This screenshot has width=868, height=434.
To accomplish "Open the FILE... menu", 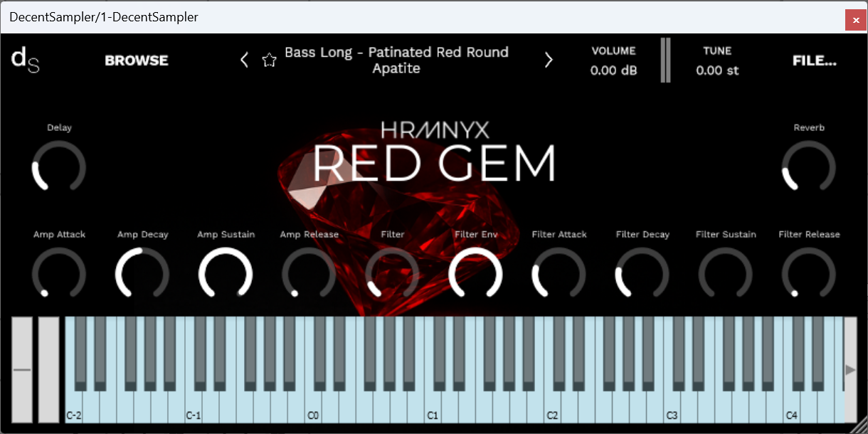I will click(814, 60).
